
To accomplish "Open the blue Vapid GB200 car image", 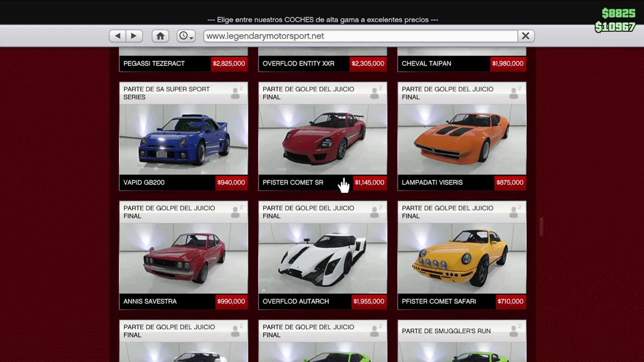I will click(x=184, y=139).
